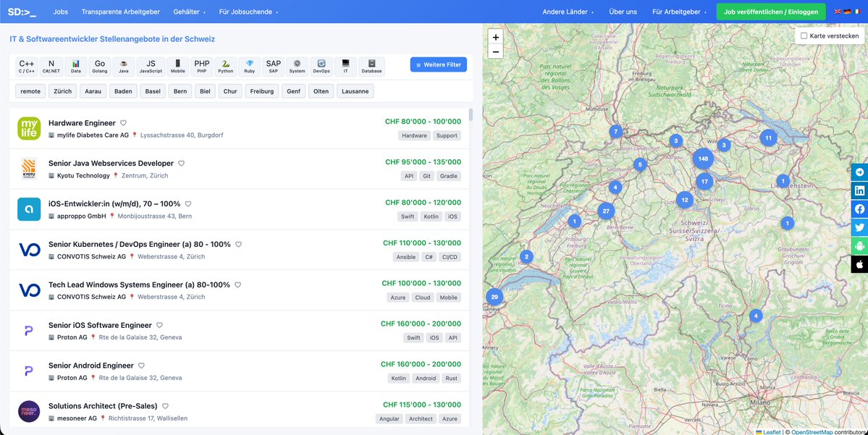Image resolution: width=868 pixels, height=435 pixels.
Task: Share via the Telegram icon
Action: pos(860,172)
